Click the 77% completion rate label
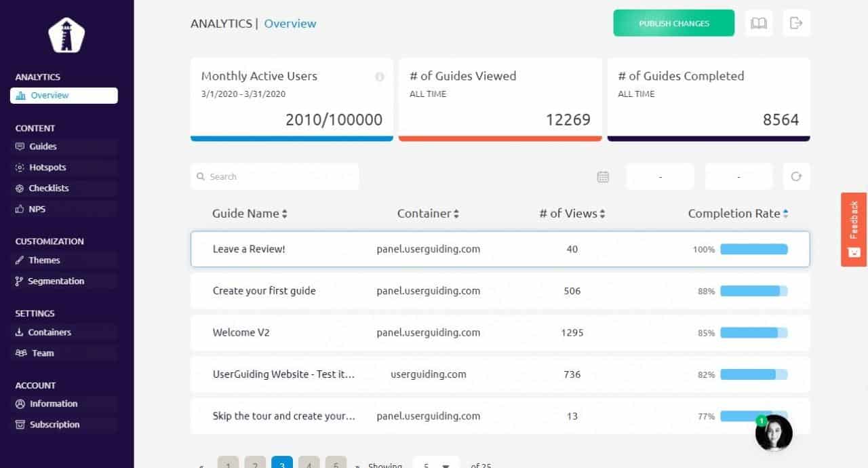 706,416
